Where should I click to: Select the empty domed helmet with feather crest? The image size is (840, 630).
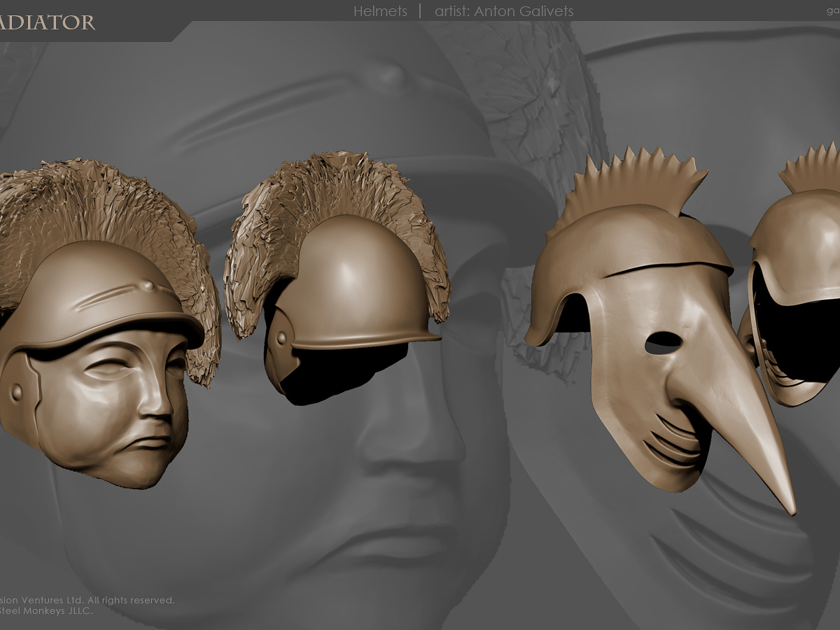pos(337,276)
